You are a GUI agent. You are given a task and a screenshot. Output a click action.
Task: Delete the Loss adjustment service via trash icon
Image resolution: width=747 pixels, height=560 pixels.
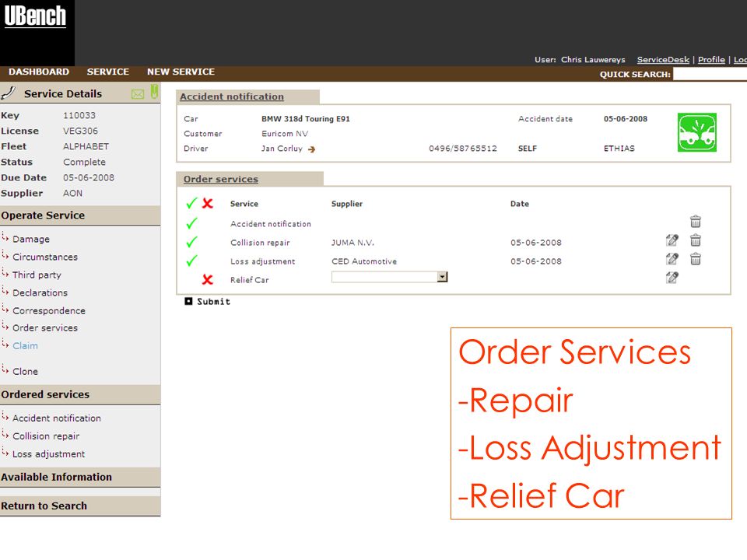pos(696,258)
